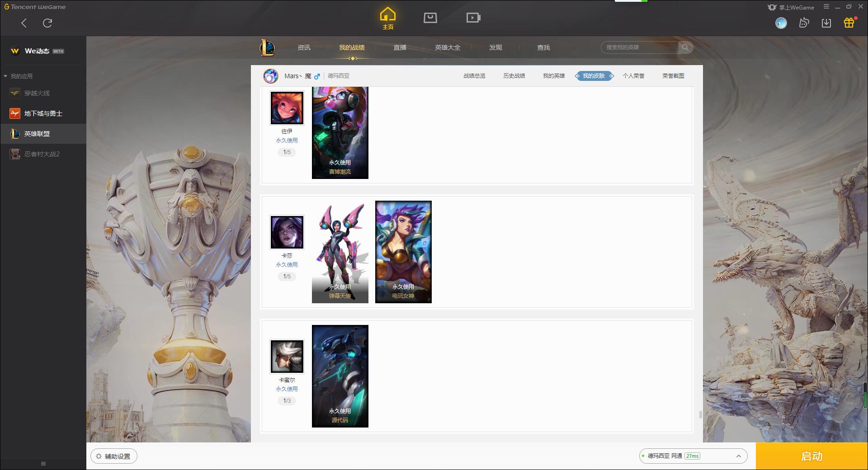This screenshot has width=868, height=470.
Task: Open the 源代码 skin card
Action: click(x=340, y=376)
